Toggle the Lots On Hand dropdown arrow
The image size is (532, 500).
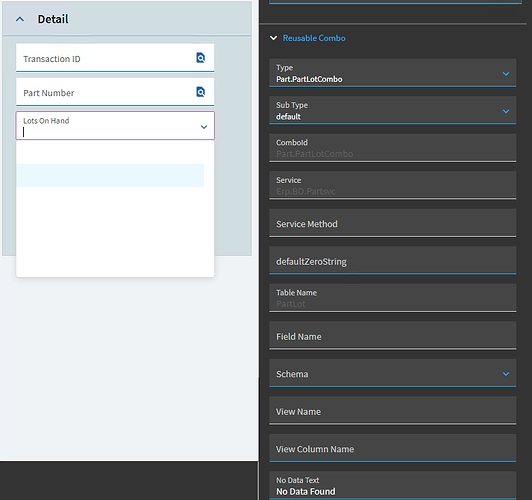point(204,127)
